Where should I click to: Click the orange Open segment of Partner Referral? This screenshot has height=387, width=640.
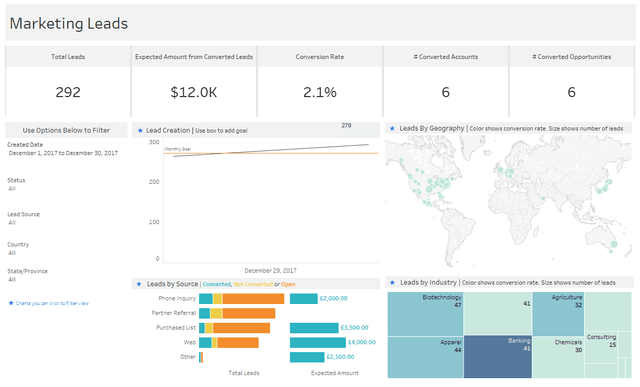(249, 313)
